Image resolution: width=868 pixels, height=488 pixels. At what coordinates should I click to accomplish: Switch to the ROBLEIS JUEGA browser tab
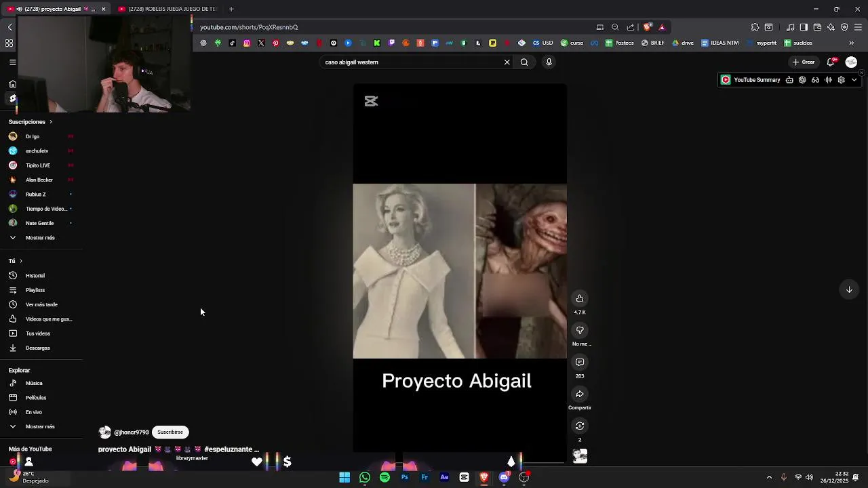[x=167, y=9]
